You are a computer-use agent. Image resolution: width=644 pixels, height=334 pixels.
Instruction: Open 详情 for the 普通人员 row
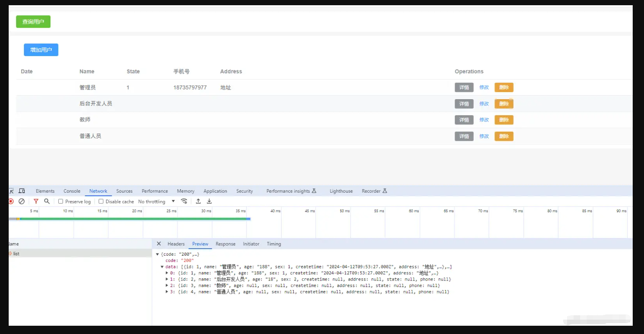(464, 136)
